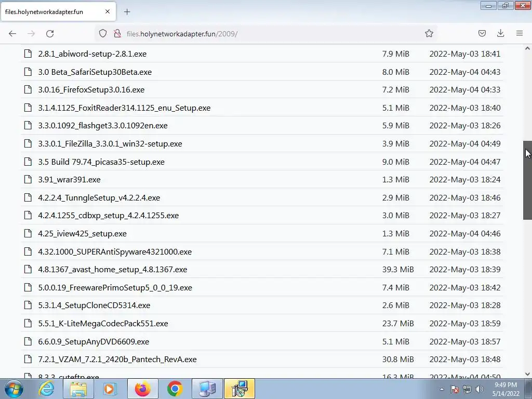Download FileZilla_3.3.0.1 win32 setup

coord(110,144)
